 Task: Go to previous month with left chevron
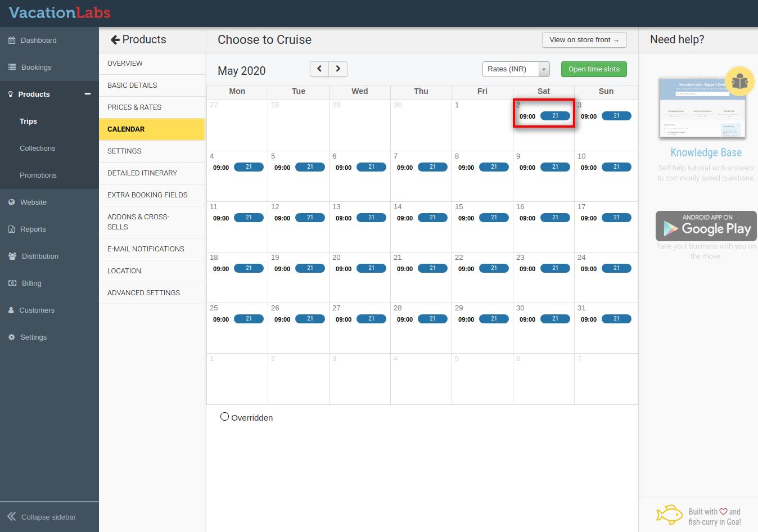click(319, 69)
